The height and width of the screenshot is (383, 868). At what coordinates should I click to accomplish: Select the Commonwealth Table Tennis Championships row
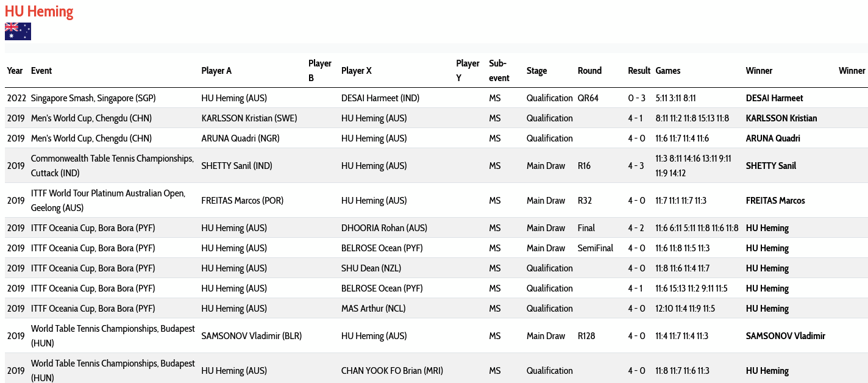[x=436, y=166]
